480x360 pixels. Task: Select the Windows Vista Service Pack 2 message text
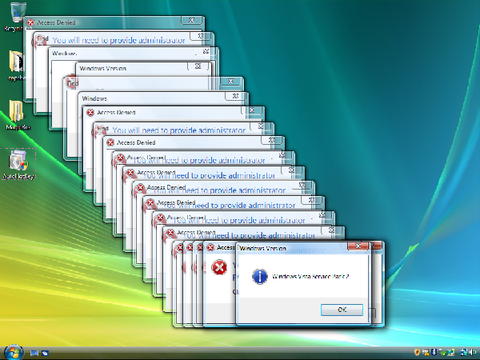click(310, 276)
